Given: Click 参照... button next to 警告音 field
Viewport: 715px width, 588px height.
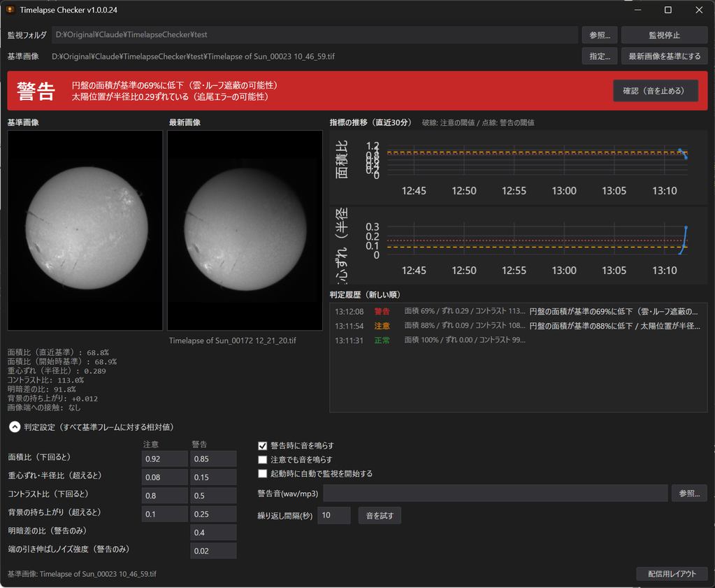Looking at the screenshot, I should point(689,493).
